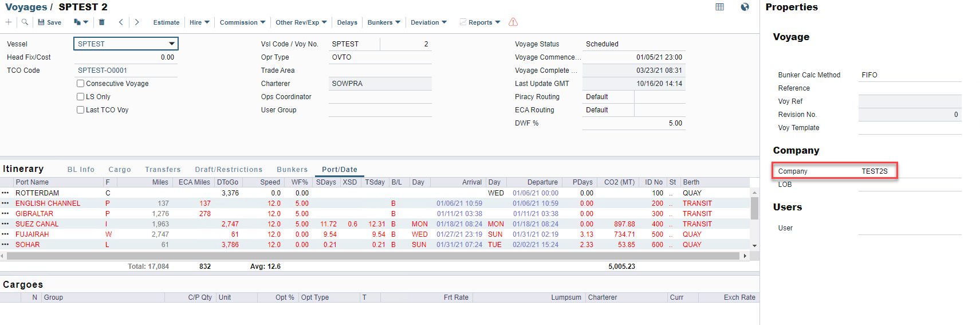Click the Company field showing TEST2S

coord(875,171)
